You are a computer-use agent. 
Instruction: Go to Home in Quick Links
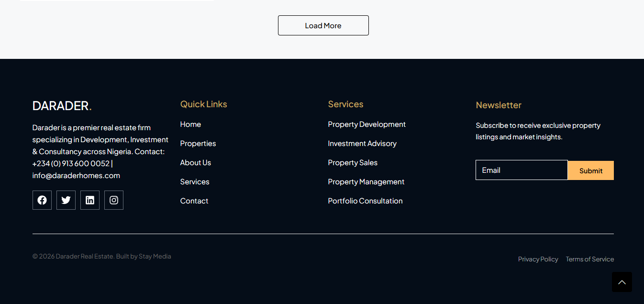pos(190,124)
